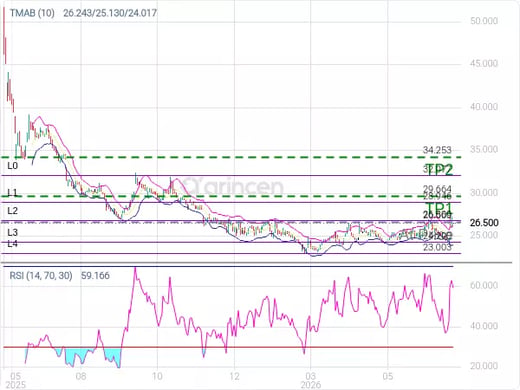This screenshot has height=390, width=520.
Task: Click the 35.000 price axis label
Action: pos(484,149)
